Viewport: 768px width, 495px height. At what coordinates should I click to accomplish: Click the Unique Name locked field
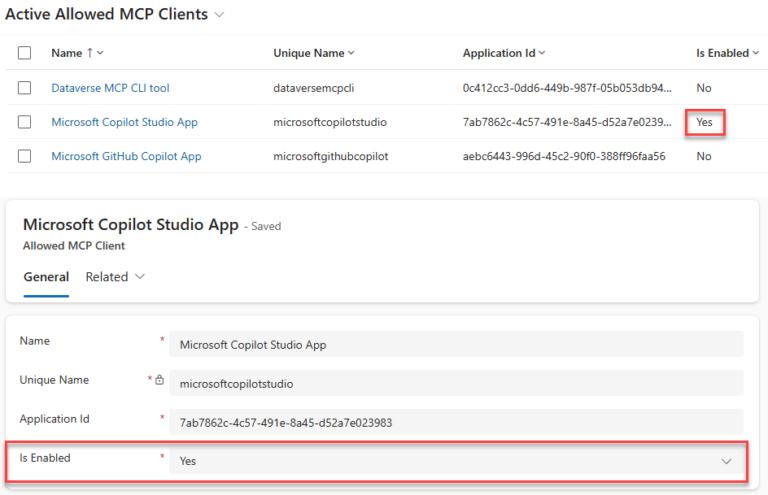[x=456, y=383]
